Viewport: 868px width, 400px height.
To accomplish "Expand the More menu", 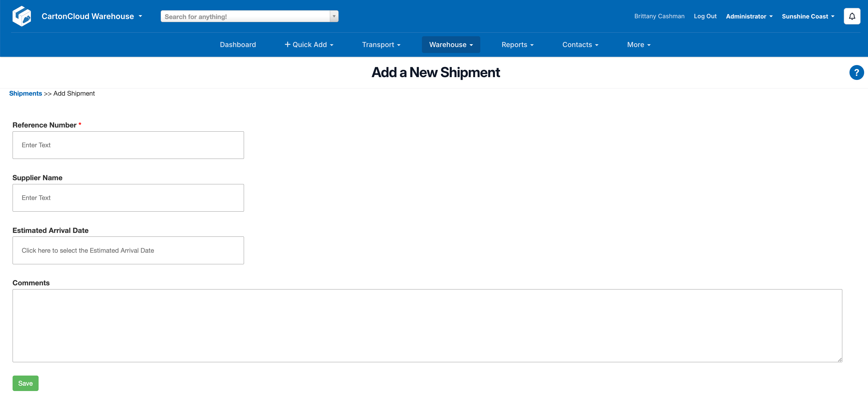I will tap(639, 44).
